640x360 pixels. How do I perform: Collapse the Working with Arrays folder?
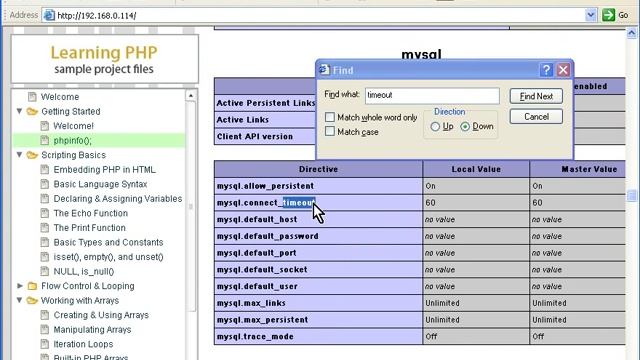[x=19, y=300]
